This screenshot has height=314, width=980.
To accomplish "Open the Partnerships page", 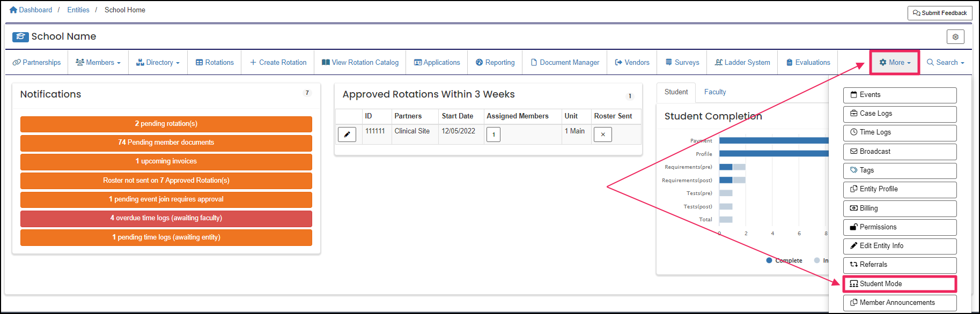I will point(36,62).
